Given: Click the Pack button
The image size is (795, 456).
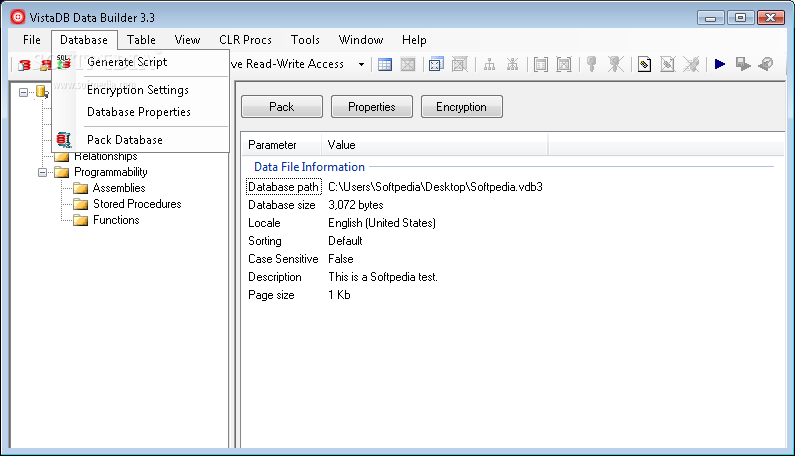Looking at the screenshot, I should pos(282,107).
